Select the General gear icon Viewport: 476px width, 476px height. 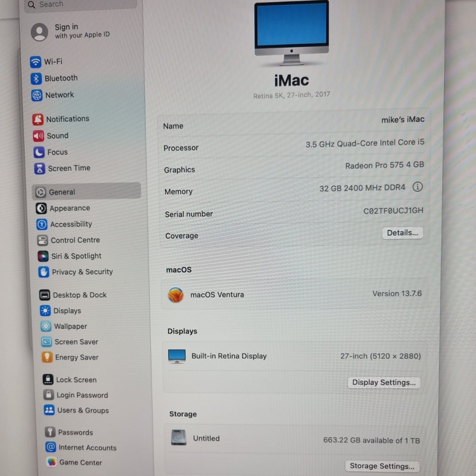point(40,192)
